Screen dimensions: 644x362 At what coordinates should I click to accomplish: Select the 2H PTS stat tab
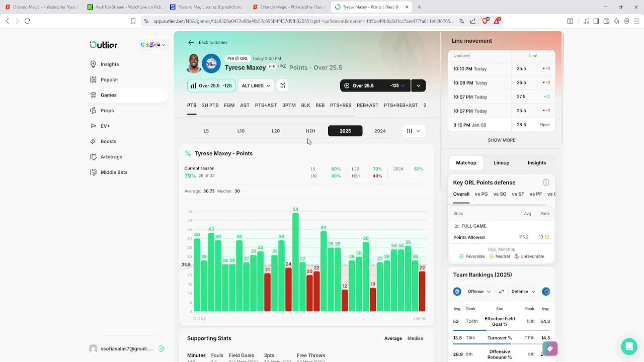tap(210, 105)
